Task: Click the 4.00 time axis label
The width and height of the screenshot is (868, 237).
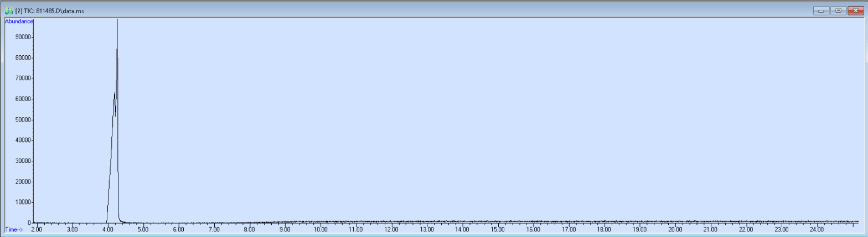Action: 107,229
